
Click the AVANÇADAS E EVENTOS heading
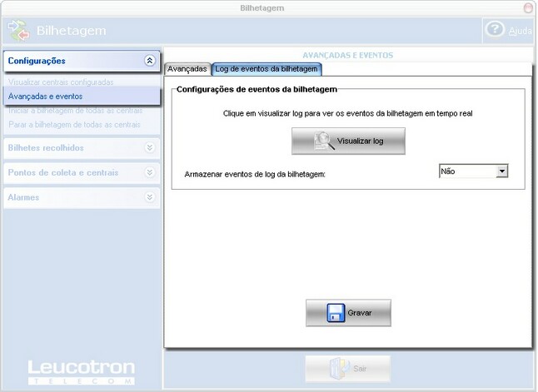click(x=348, y=55)
